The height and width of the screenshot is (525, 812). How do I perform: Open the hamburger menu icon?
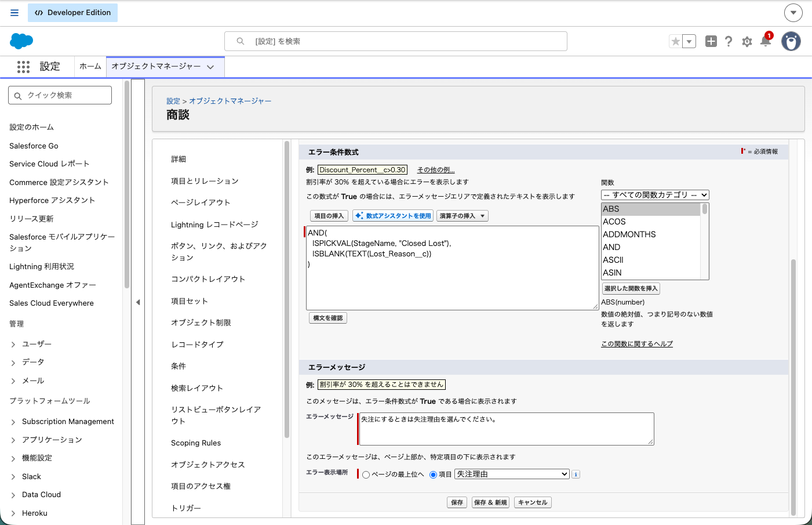(14, 13)
